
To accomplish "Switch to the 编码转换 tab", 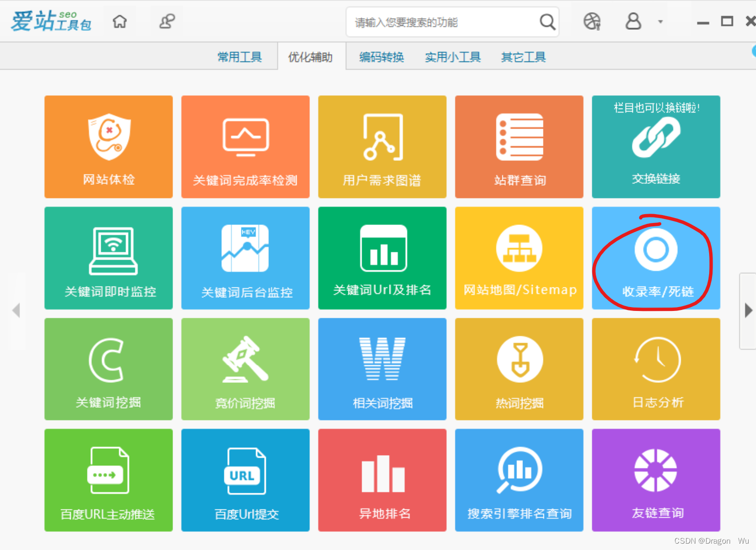I will pyautogui.click(x=381, y=57).
